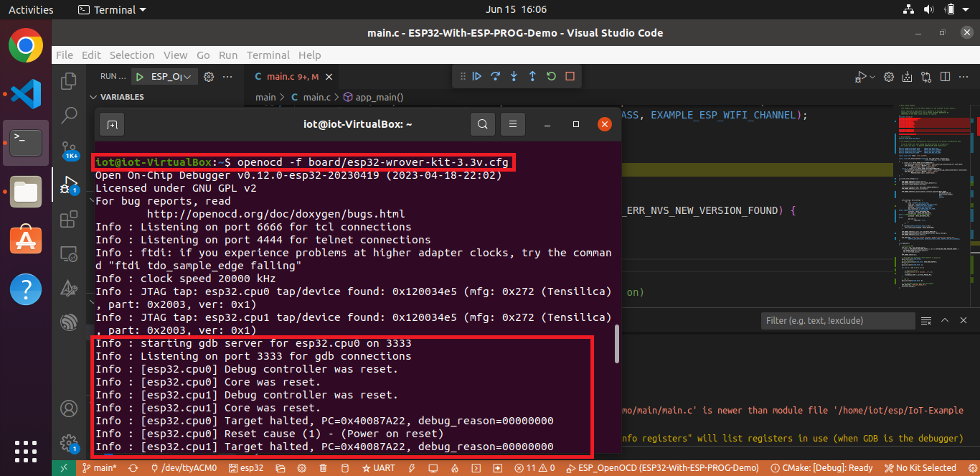980x476 pixels.
Task: Open the Go menu
Action: click(x=203, y=55)
